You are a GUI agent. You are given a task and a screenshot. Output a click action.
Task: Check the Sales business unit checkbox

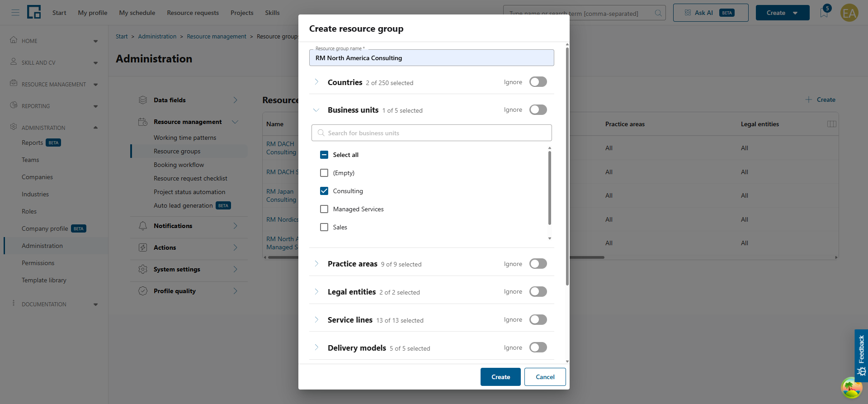click(x=324, y=227)
